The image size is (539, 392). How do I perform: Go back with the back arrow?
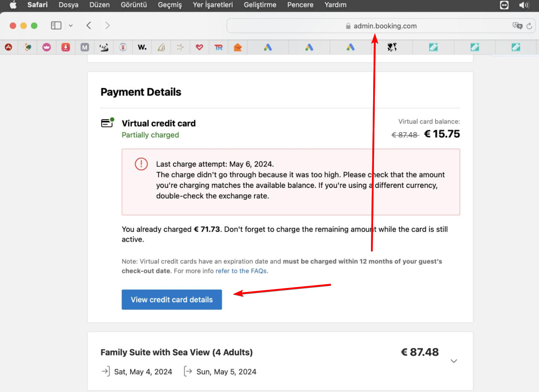coord(89,26)
